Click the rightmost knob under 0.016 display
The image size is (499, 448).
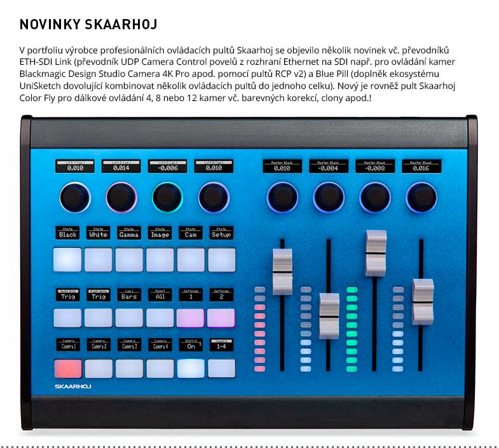(421, 198)
